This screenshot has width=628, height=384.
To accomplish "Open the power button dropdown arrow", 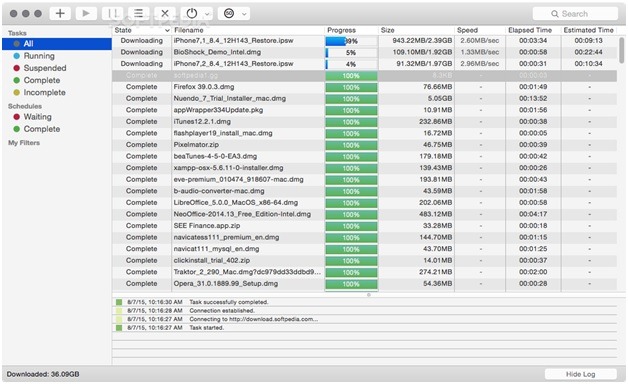I will pos(207,14).
